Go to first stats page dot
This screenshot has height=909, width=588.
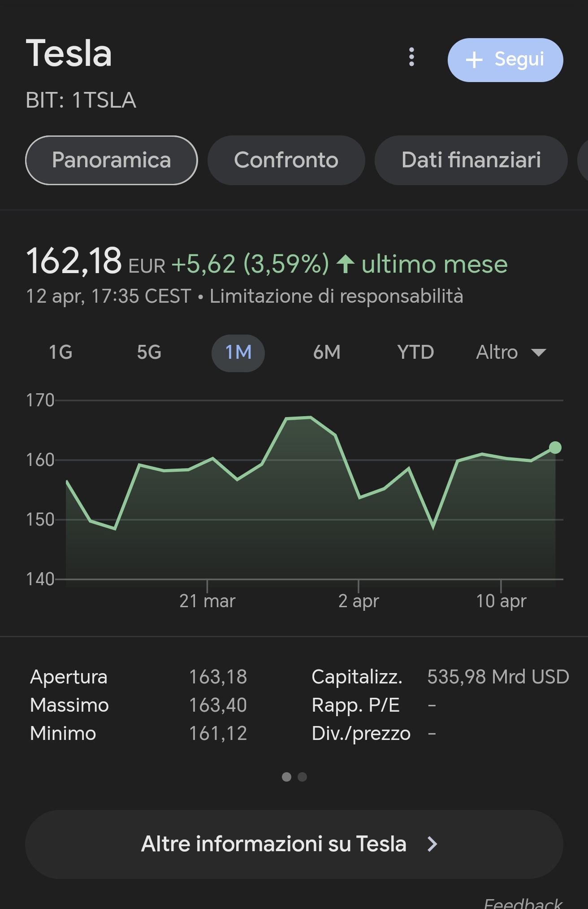click(x=286, y=777)
